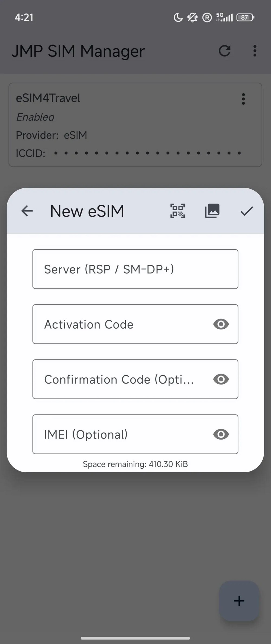The width and height of the screenshot is (271, 644).
Task: Reveal the masked ICCID dots
Action: click(147, 153)
